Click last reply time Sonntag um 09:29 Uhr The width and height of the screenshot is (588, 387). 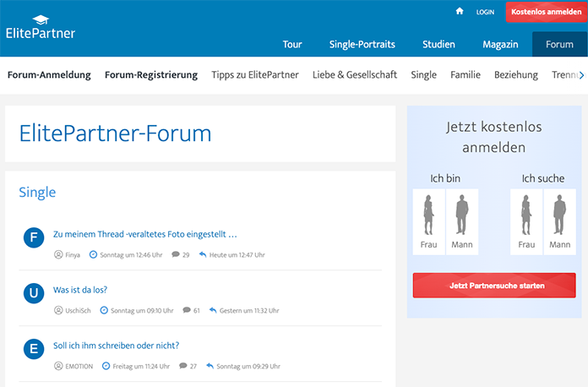pyautogui.click(x=248, y=366)
